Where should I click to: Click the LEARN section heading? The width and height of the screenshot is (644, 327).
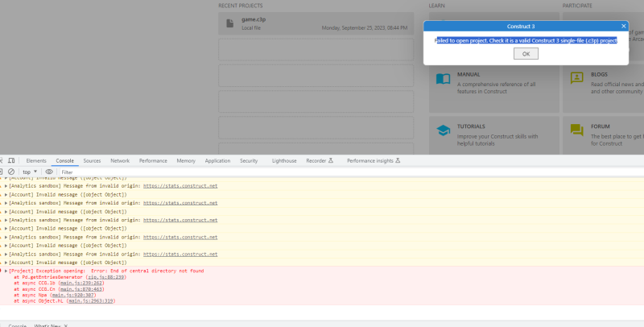436,6
